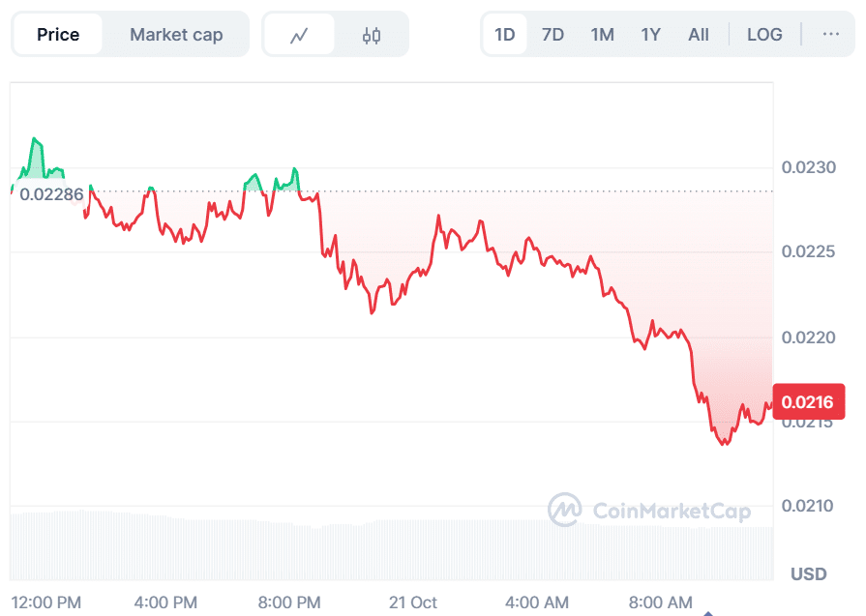The height and width of the screenshot is (616, 866).
Task: Click the red 0.0216 current price label
Action: click(x=809, y=401)
